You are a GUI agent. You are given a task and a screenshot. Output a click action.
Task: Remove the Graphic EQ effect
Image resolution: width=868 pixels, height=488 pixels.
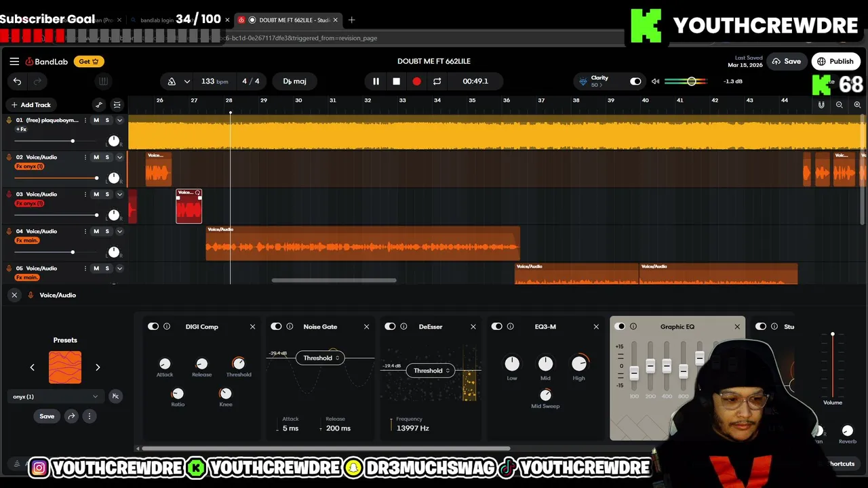coord(737,327)
